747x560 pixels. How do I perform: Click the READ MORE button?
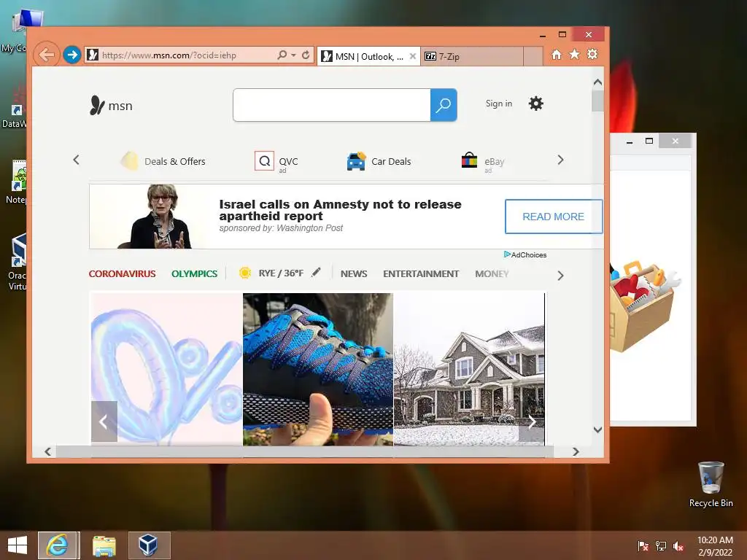coord(554,217)
